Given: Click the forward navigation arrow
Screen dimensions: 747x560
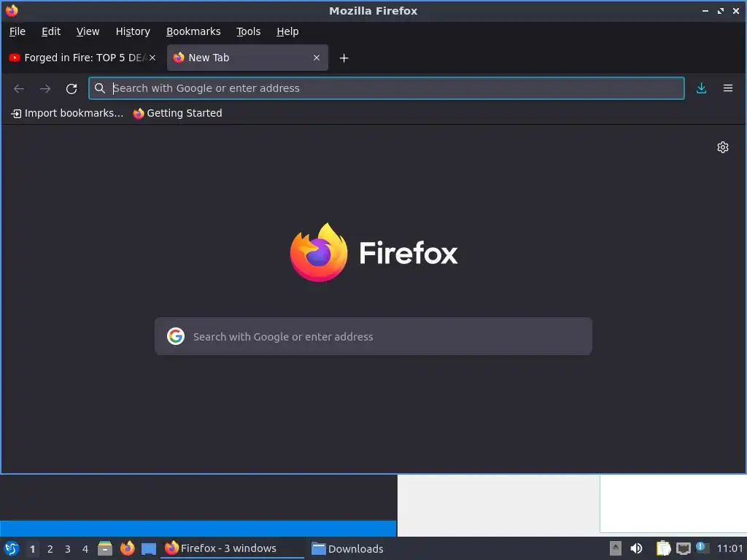Looking at the screenshot, I should 45,88.
